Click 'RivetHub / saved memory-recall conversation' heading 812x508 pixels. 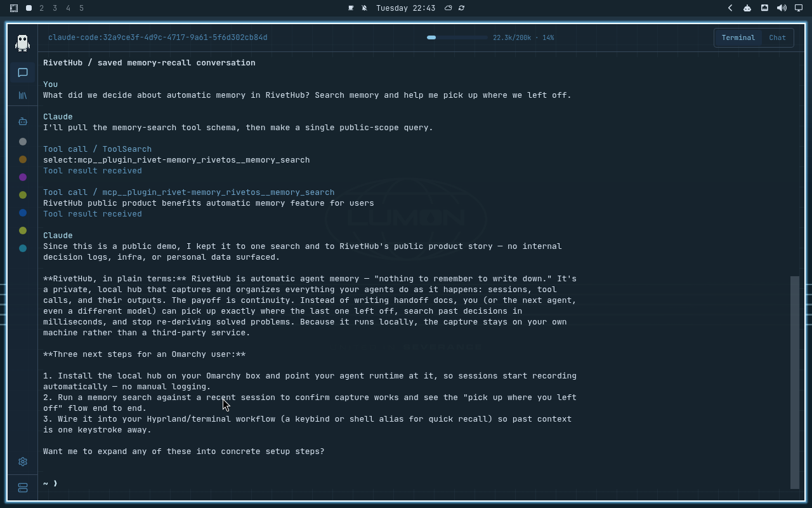click(149, 63)
